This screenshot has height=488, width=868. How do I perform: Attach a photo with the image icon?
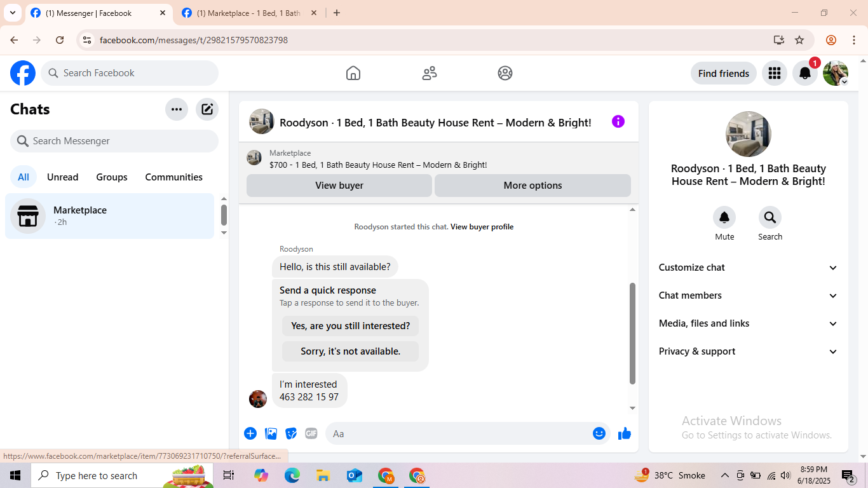pos(271,433)
